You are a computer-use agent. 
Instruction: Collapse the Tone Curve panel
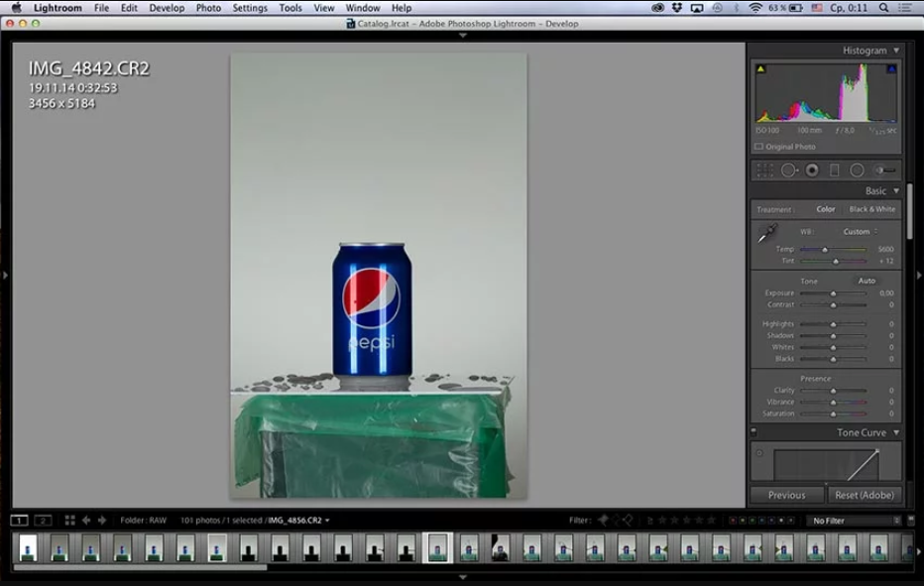pos(896,432)
